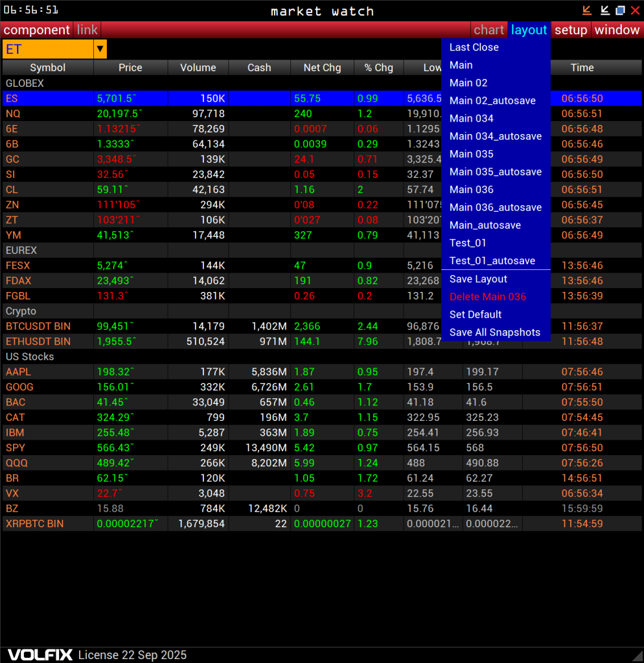This screenshot has height=663, width=644.
Task: Open the chart menu
Action: tap(489, 30)
